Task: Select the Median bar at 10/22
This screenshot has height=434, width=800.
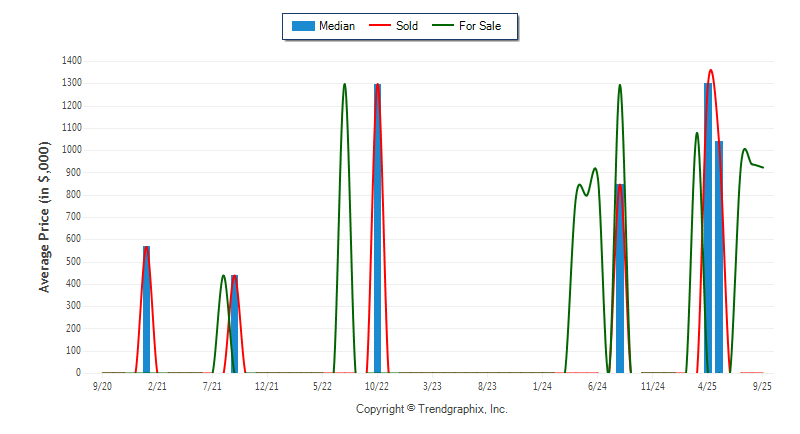Action: click(x=377, y=230)
